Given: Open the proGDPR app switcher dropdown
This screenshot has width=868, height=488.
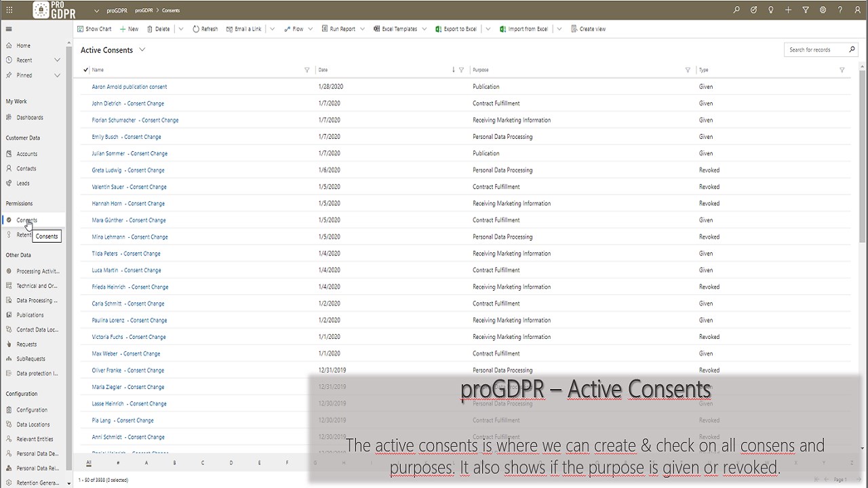Looking at the screenshot, I should tap(97, 11).
